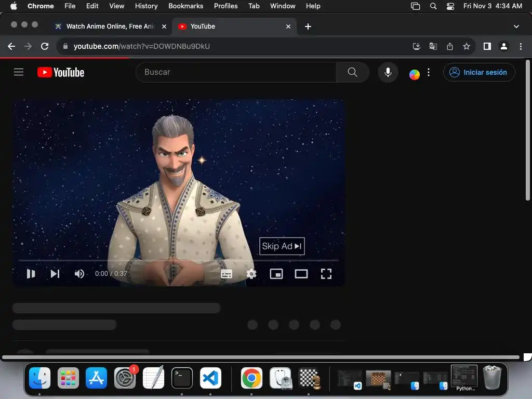This screenshot has width=532, height=399.
Task: Open the Apple menu
Action: click(x=14, y=6)
